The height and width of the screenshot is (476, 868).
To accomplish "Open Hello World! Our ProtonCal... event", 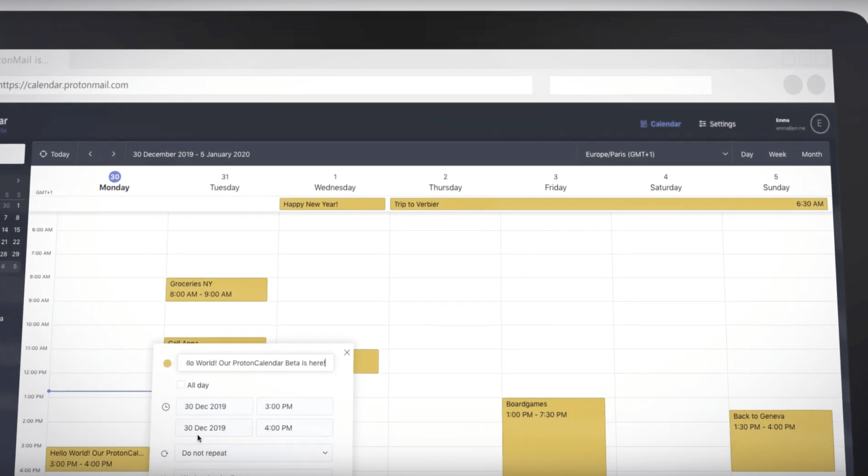I will [98, 459].
